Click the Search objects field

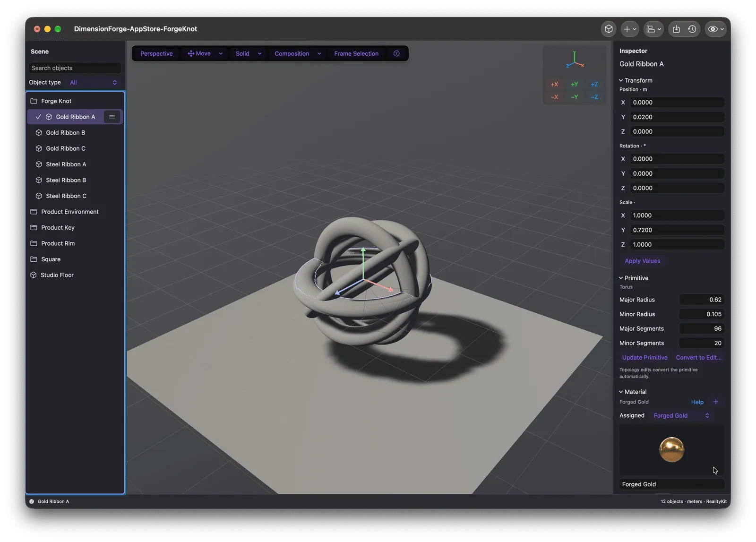[x=75, y=68]
